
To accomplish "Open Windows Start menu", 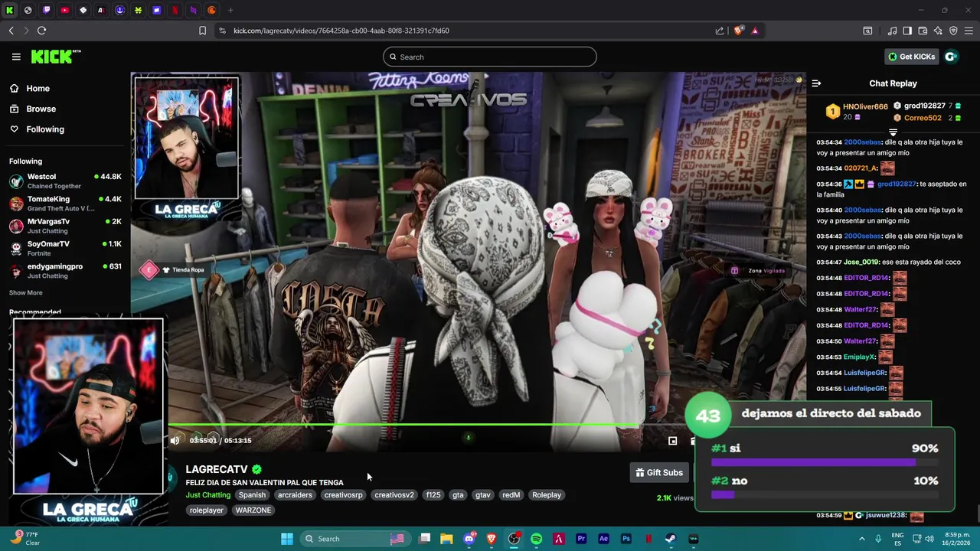I will pyautogui.click(x=287, y=539).
